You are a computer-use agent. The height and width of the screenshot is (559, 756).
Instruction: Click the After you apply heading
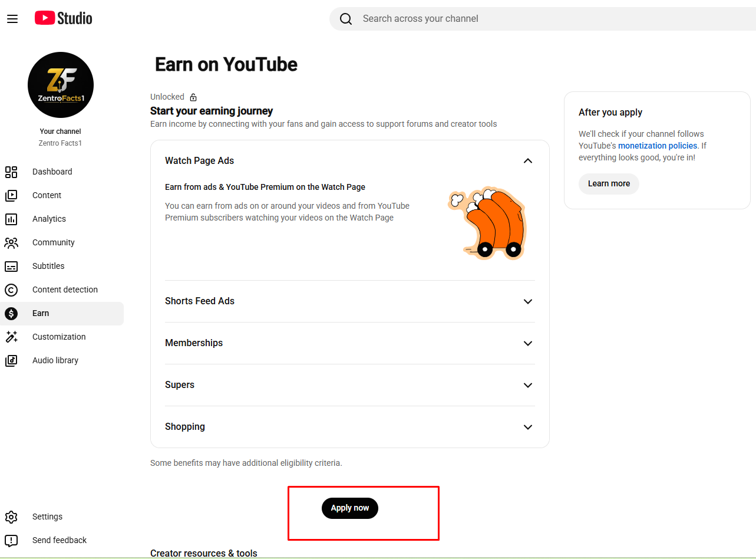click(x=610, y=113)
